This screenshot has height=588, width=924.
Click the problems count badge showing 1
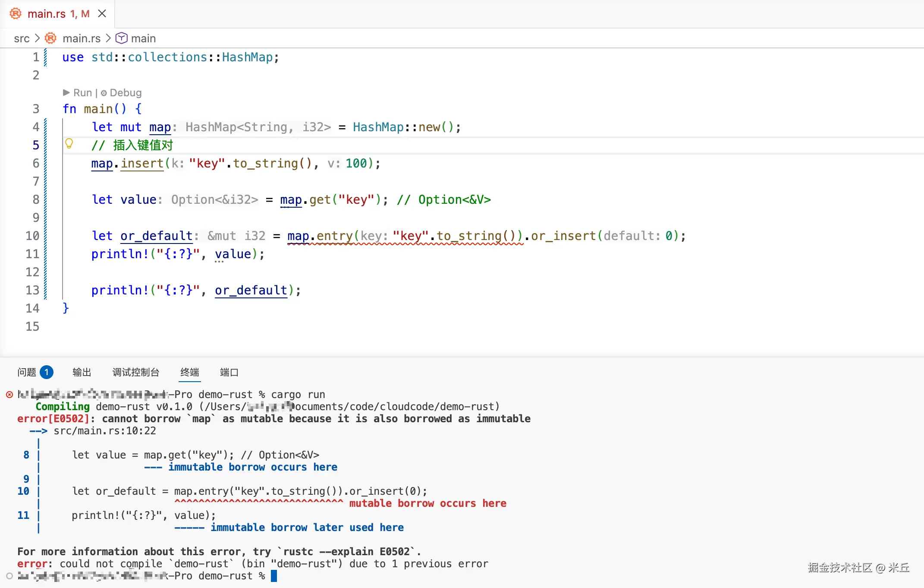[47, 372]
